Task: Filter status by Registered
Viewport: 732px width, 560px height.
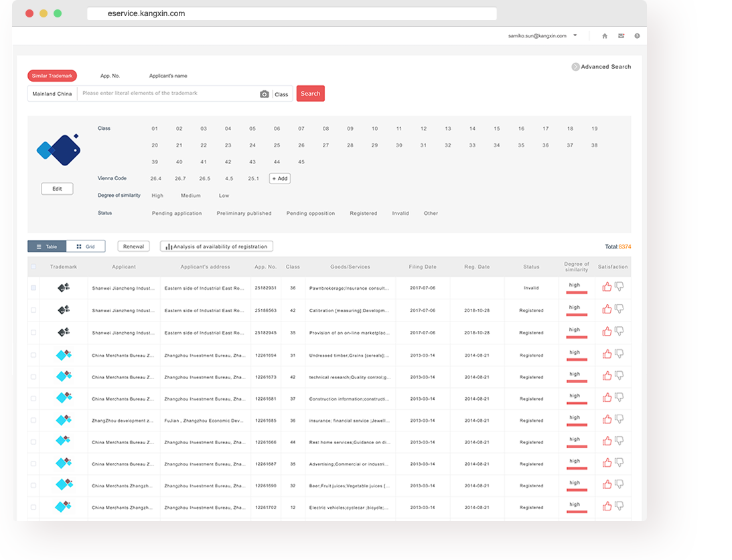Action: click(363, 214)
